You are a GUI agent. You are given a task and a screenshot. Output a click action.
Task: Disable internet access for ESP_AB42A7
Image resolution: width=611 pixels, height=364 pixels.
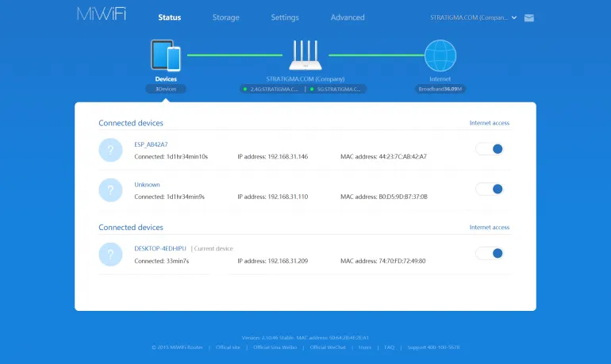[x=490, y=149]
